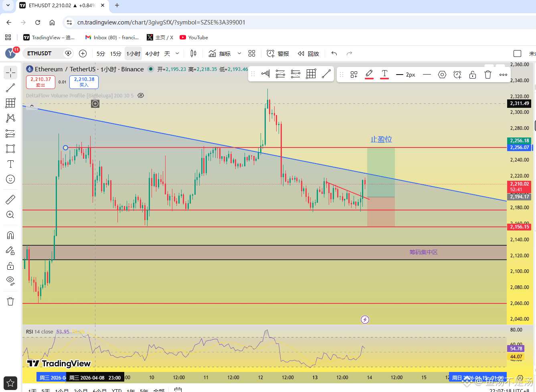The width and height of the screenshot is (536, 392).
Task: Change text color in floating toolbar
Action: (x=384, y=74)
